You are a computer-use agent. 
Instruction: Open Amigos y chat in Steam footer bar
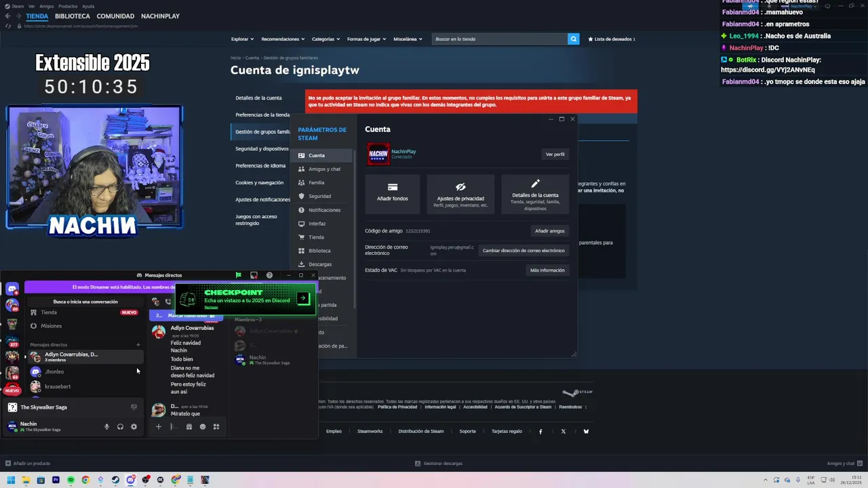pyautogui.click(x=844, y=464)
